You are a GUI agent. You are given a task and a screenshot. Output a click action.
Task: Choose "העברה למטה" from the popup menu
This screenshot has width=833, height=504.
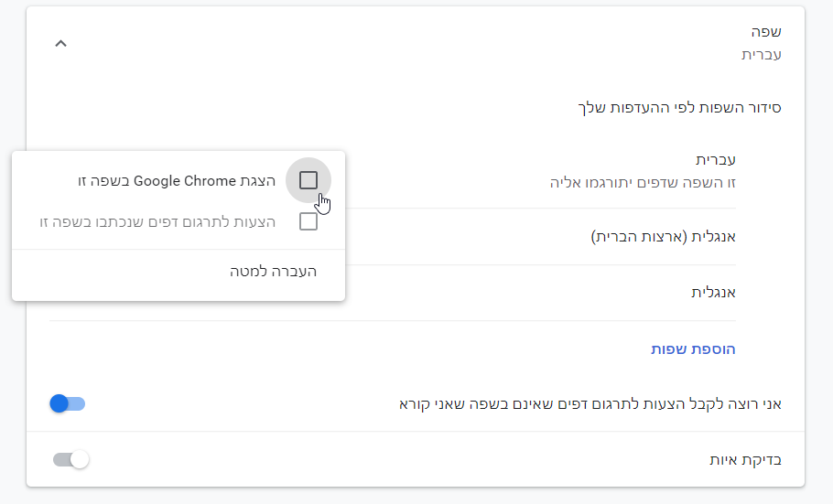click(273, 272)
